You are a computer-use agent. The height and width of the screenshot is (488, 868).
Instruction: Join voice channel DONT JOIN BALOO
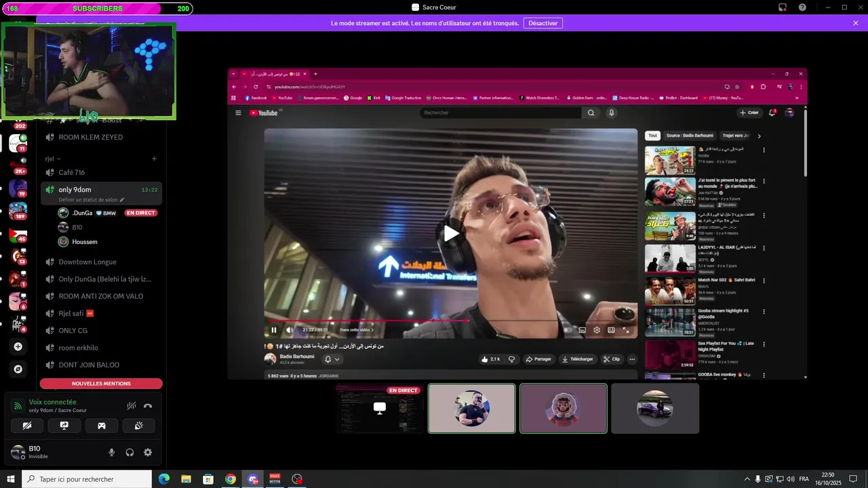pos(101,365)
